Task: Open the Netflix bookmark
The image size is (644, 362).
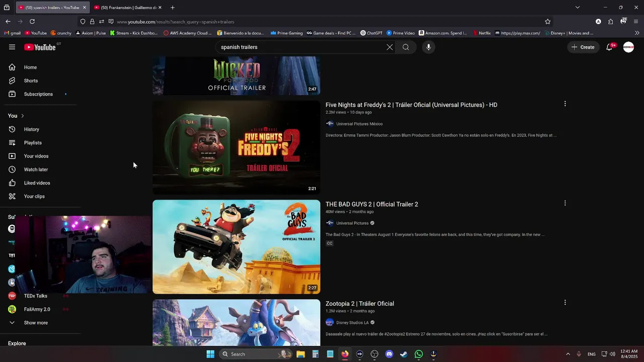Action: pyautogui.click(x=481, y=33)
